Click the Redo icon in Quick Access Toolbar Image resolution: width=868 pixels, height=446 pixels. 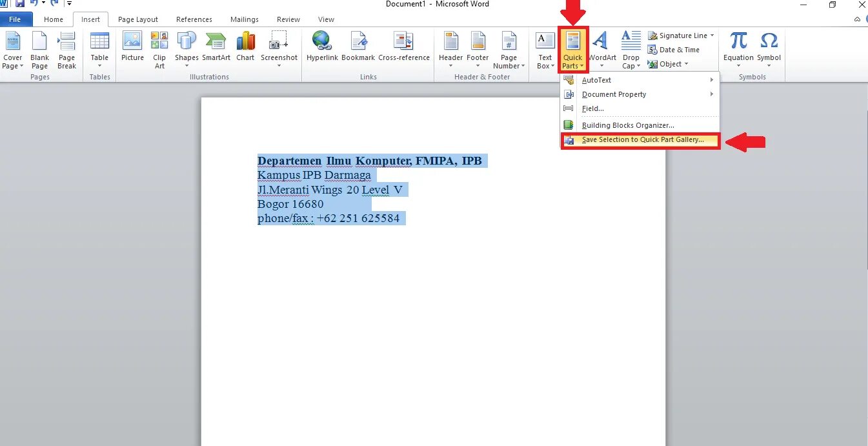click(x=54, y=4)
